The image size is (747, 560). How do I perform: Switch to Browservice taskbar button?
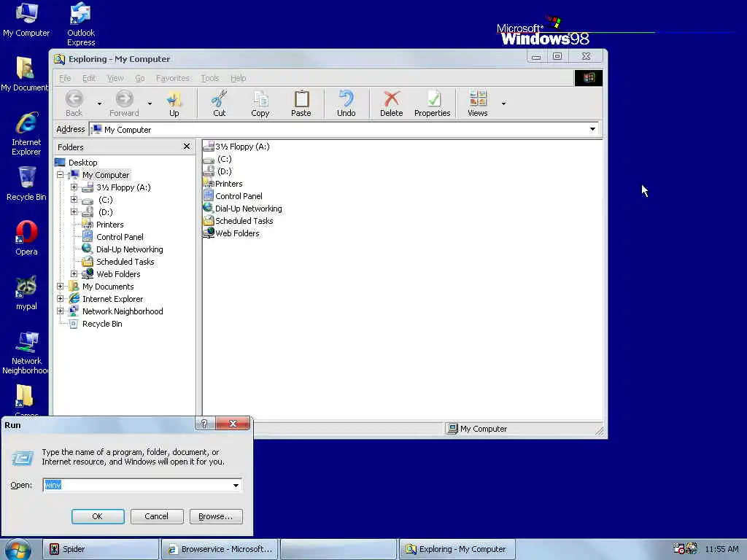220,549
